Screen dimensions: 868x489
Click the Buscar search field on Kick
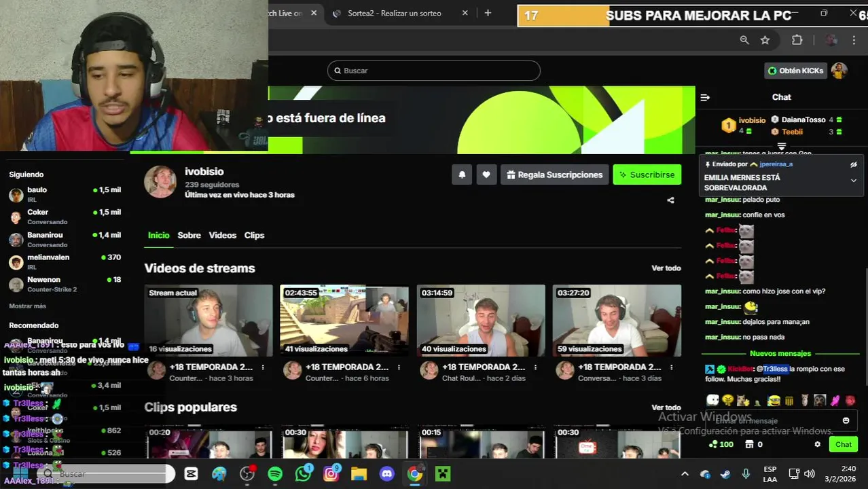pos(434,71)
